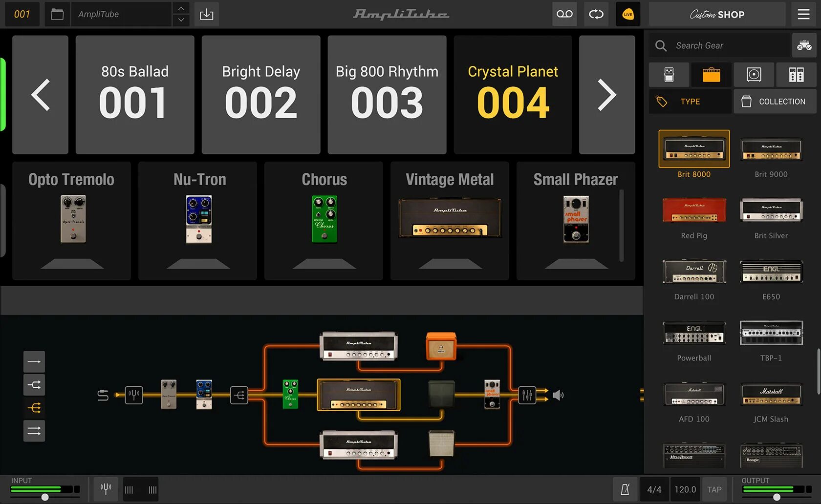Click the signal splitter block in chain
This screenshot has width=821, height=504.
[x=239, y=395]
